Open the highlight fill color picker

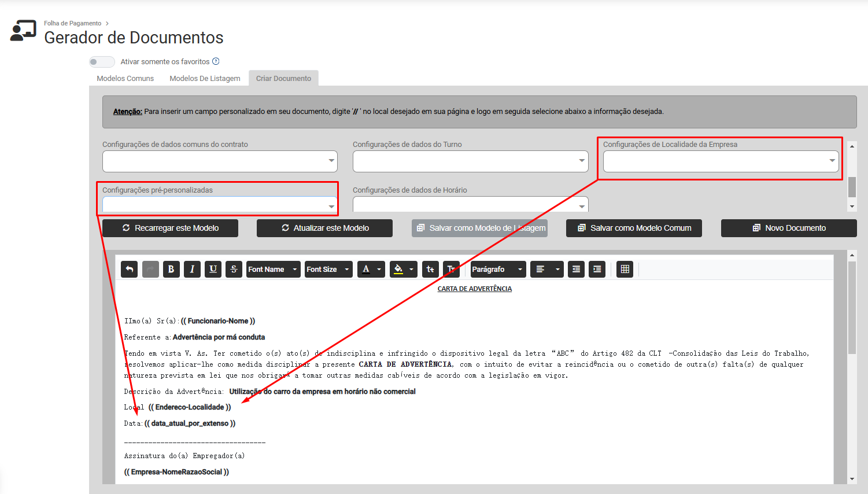coord(404,269)
